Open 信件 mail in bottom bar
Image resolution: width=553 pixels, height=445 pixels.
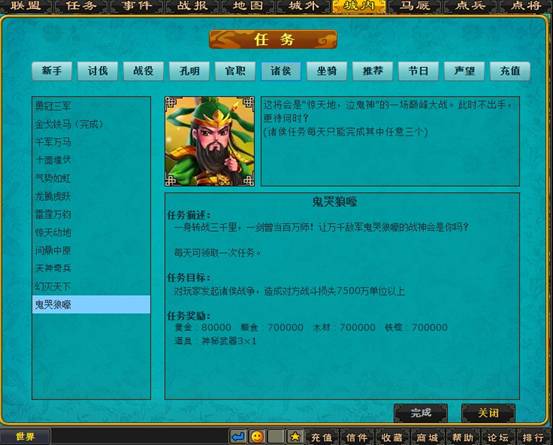[x=357, y=438]
